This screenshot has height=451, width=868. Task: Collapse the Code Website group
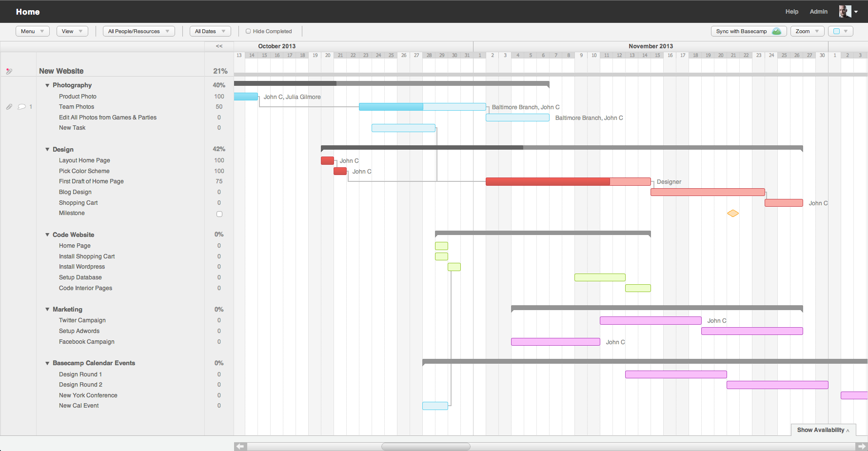tap(47, 235)
